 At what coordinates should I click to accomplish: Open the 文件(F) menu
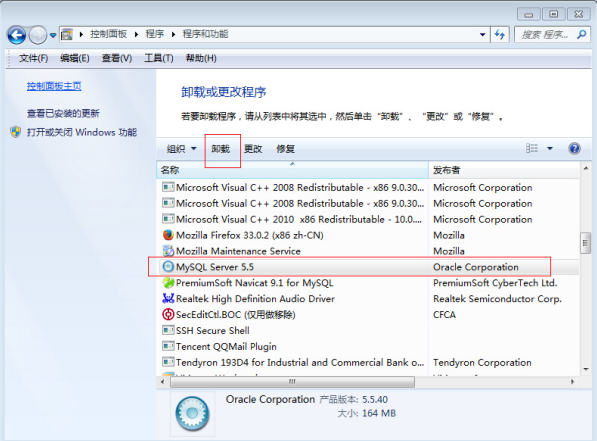34,58
